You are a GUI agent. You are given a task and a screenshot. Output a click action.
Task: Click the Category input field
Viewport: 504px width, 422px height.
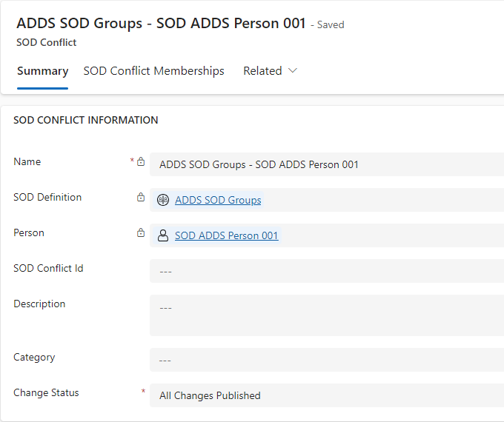tap(326, 360)
